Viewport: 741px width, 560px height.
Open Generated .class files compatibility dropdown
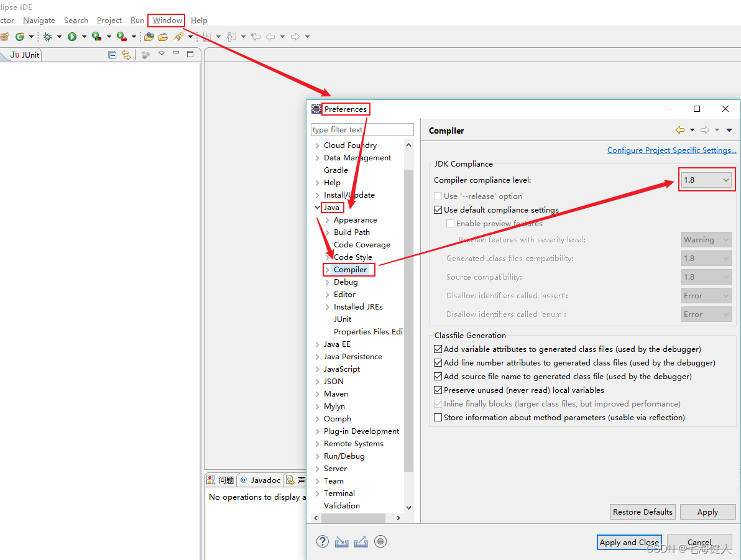pyautogui.click(x=707, y=259)
